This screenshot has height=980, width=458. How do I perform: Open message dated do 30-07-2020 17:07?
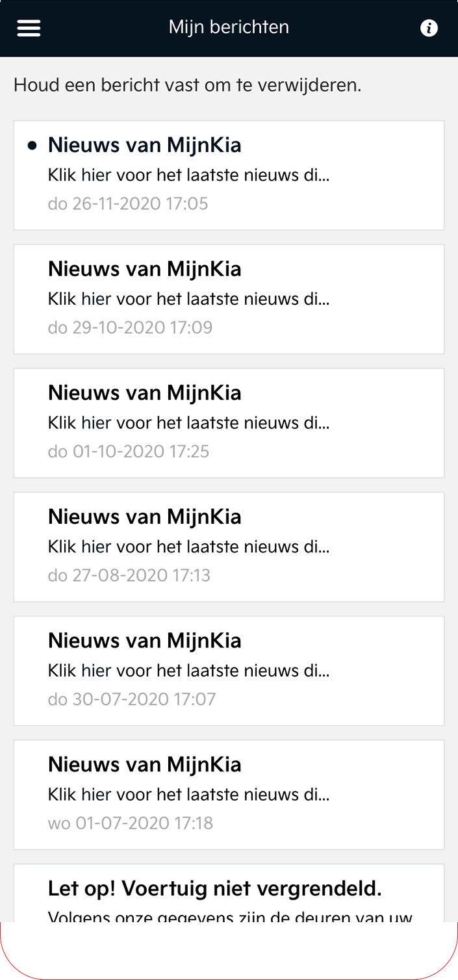pyautogui.click(x=229, y=671)
